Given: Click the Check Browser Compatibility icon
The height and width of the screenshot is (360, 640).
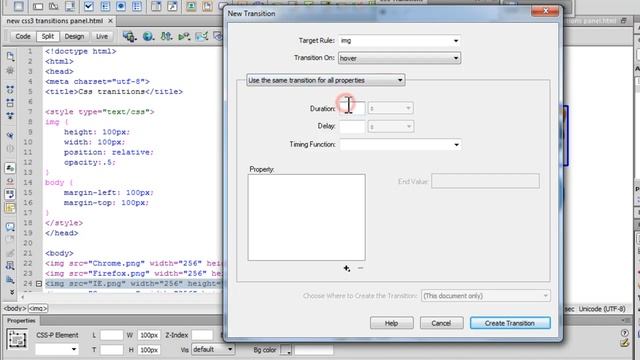Looking at the screenshot, I should pyautogui.click(x=202, y=36).
